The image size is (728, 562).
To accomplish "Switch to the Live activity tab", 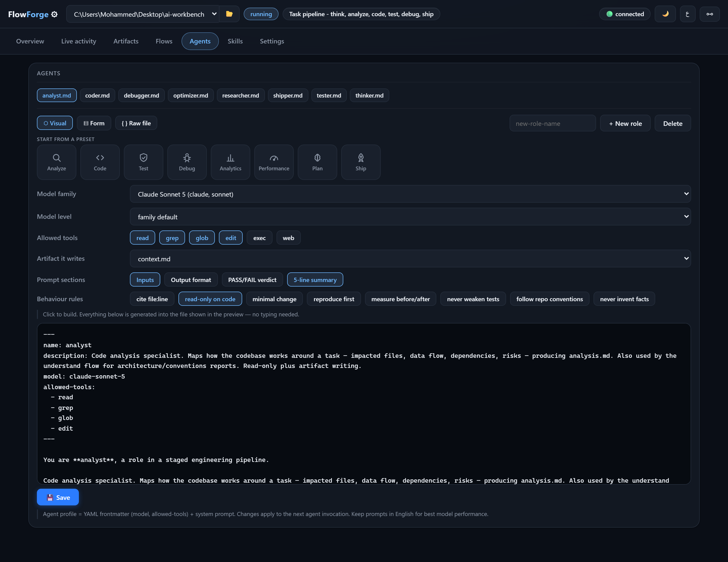I will (79, 41).
